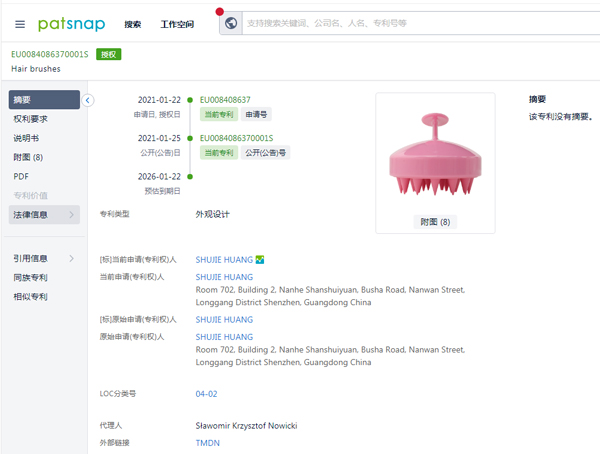Click the 当前专利 tag under the application number
Screen dimensions: 600x454
(219, 114)
